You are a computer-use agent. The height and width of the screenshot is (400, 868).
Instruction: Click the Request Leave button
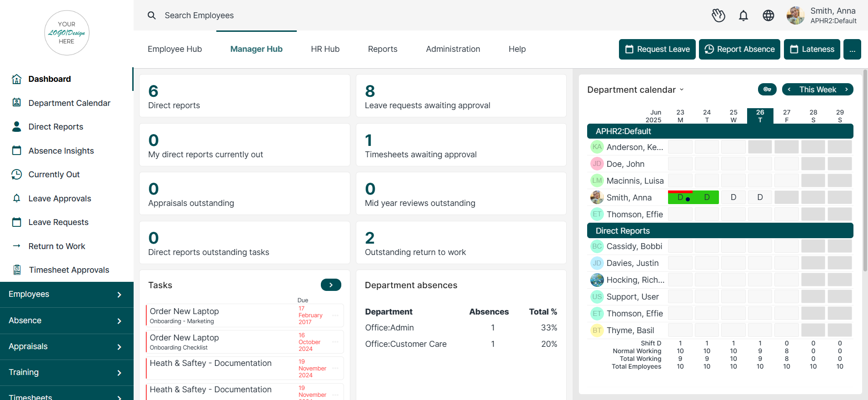657,49
